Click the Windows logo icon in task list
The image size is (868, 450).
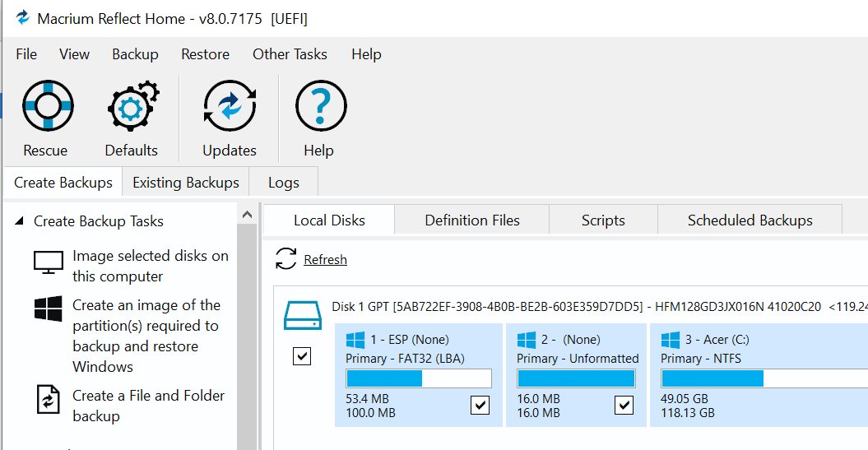coord(49,309)
